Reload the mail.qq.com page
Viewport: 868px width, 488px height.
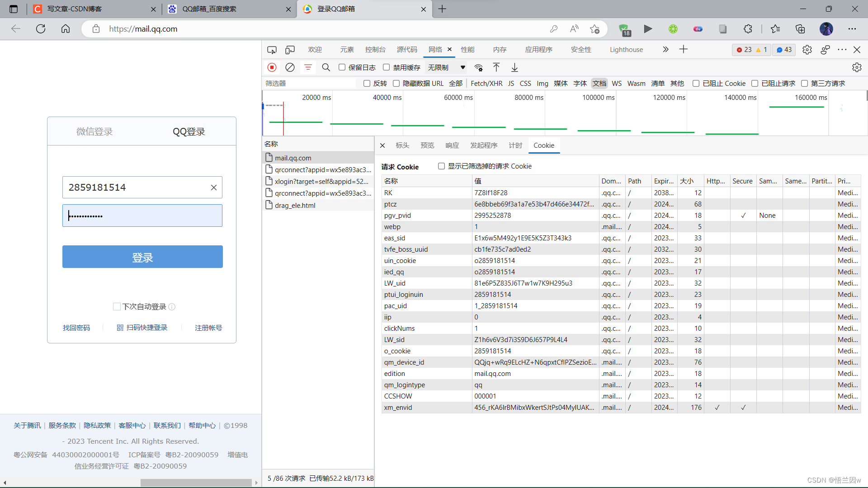point(41,29)
